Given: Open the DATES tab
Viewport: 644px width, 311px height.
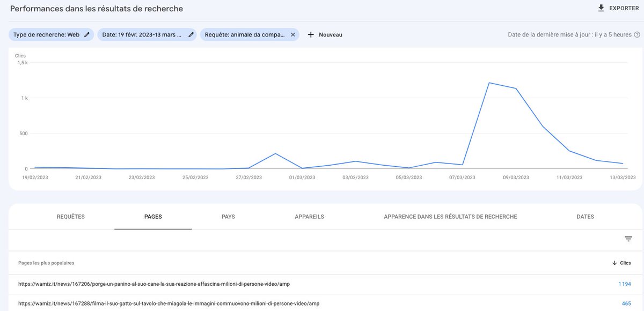Looking at the screenshot, I should click(584, 217).
